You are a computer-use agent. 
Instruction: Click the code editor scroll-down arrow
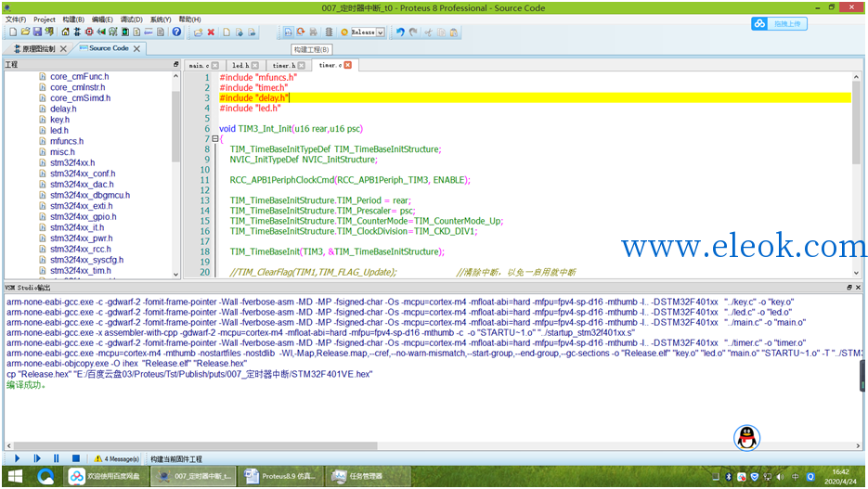pyautogui.click(x=856, y=273)
